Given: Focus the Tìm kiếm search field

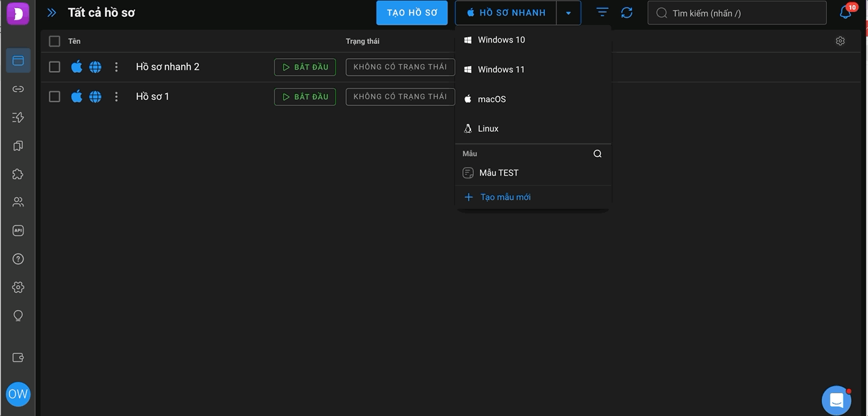Looking at the screenshot, I should tap(737, 13).
